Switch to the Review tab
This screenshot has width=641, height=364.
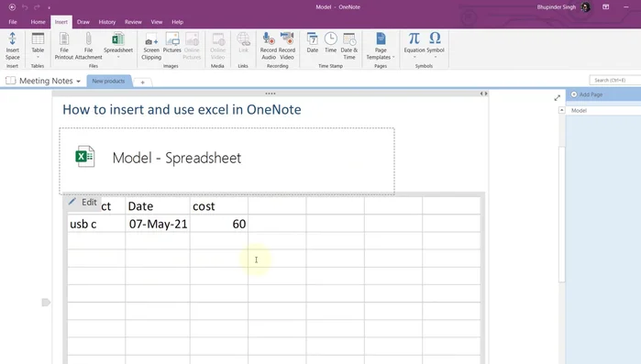[133, 22]
